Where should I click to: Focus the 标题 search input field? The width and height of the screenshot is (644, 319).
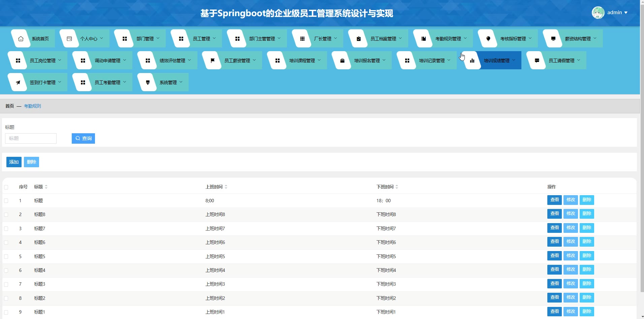31,138
